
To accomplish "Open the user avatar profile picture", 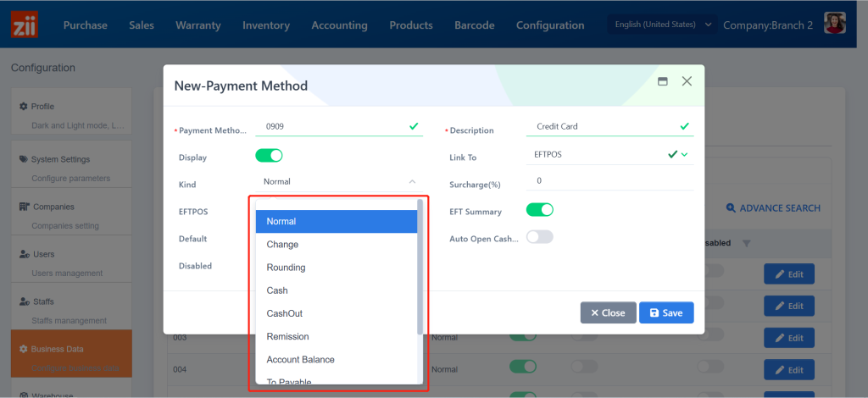I will click(835, 25).
